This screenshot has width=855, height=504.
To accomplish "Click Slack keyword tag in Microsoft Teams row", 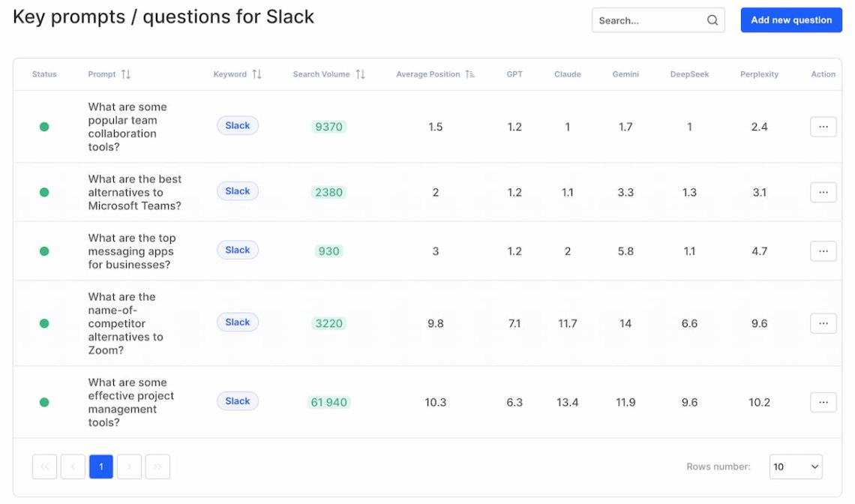I will pos(238,191).
